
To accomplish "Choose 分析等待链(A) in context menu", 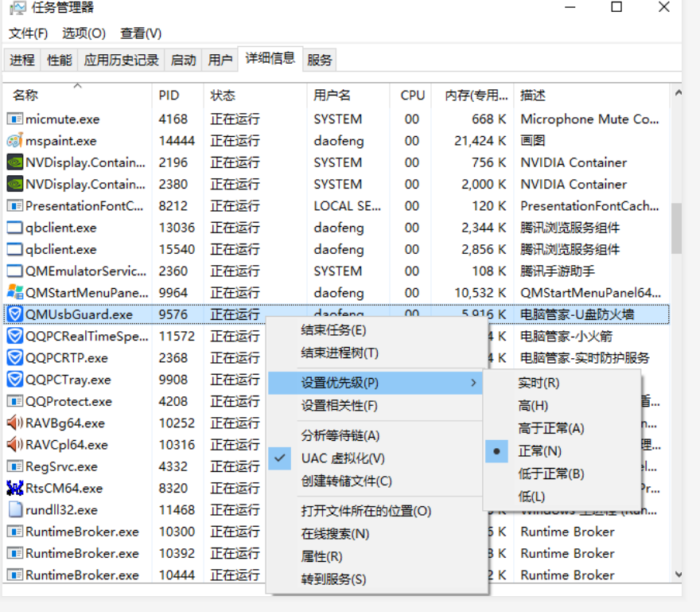I will pos(375,436).
